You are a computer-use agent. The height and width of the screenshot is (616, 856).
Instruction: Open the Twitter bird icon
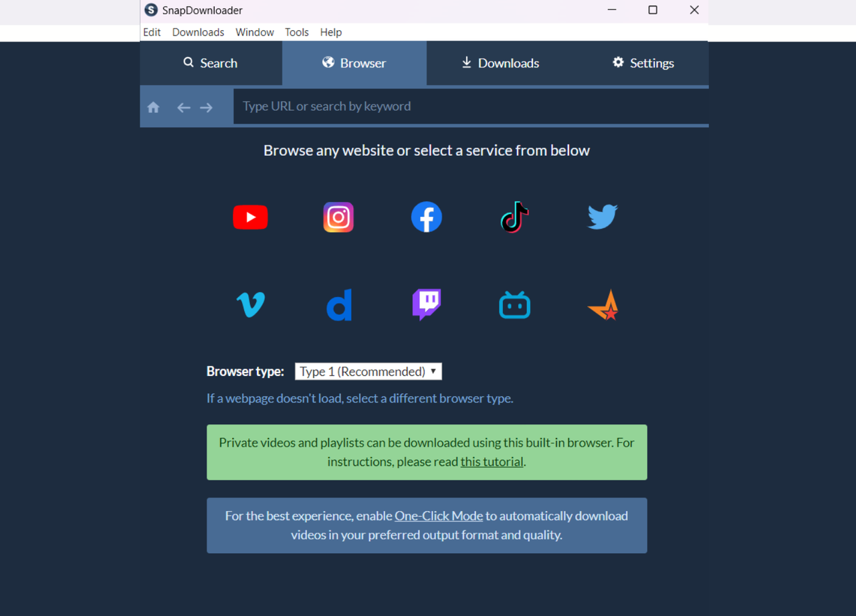click(603, 217)
